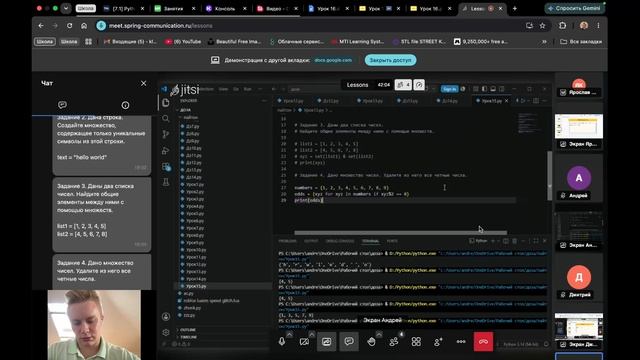
Task: Expand microphone audio options arrow
Action: (289, 334)
